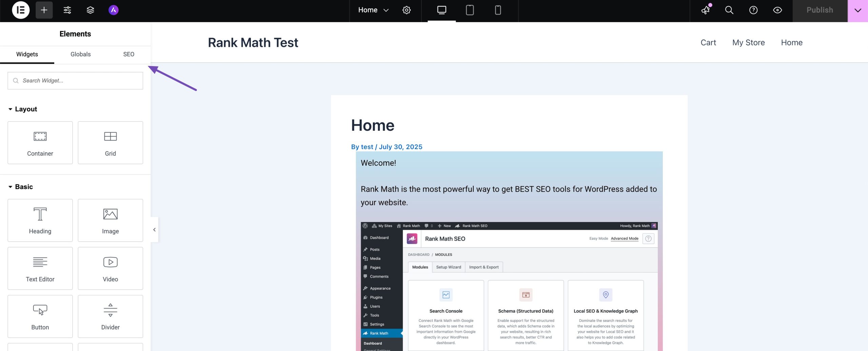Open the Add Element plus button
868x351 pixels.
point(44,10)
